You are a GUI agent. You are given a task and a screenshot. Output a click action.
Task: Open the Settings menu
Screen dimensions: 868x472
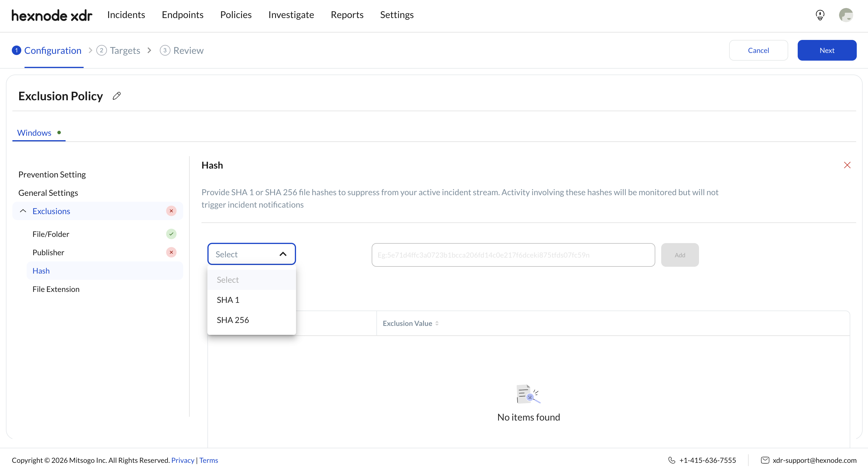click(x=396, y=14)
